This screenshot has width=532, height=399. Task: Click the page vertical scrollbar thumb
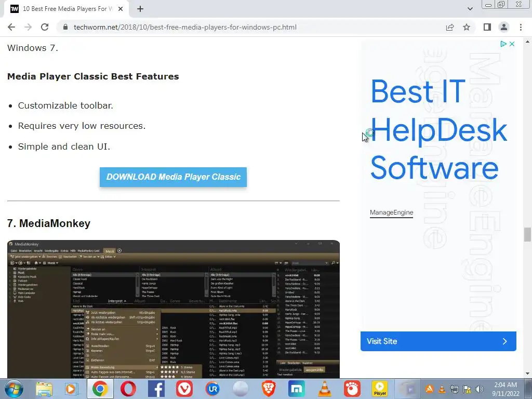(527, 234)
